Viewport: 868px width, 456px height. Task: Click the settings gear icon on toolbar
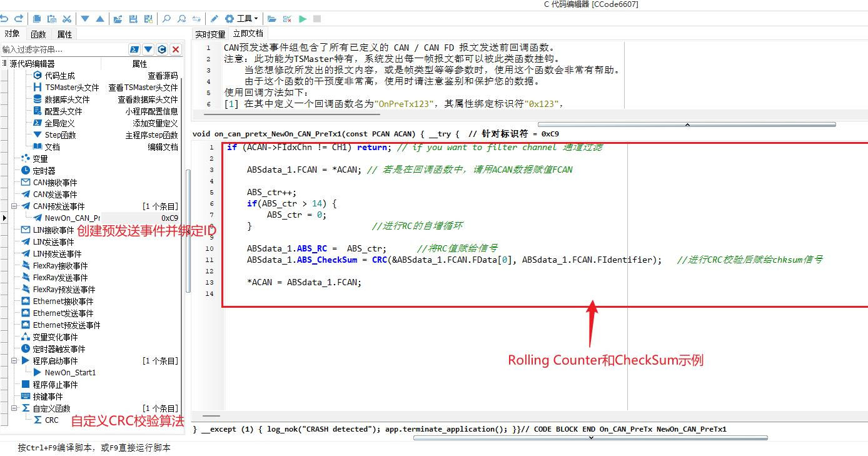(230, 19)
